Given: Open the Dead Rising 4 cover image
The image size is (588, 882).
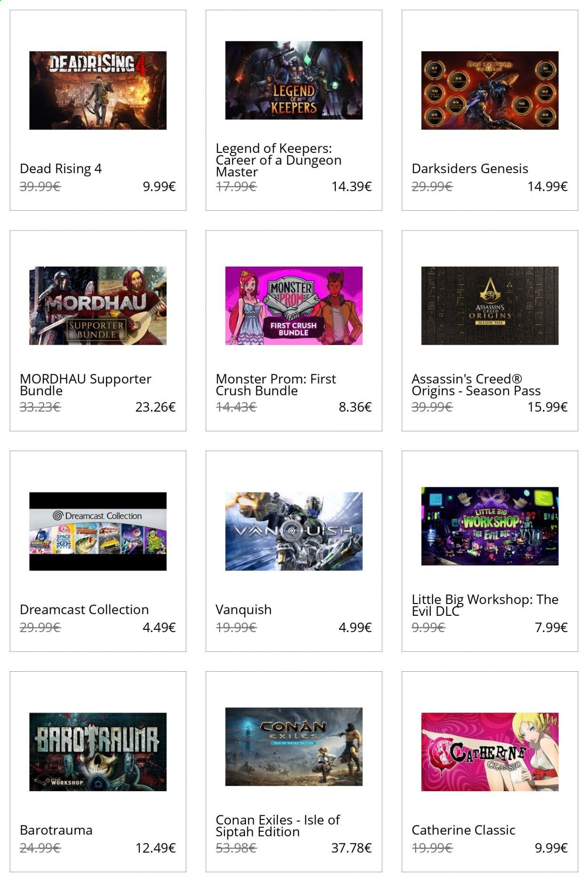Looking at the screenshot, I should pyautogui.click(x=98, y=90).
